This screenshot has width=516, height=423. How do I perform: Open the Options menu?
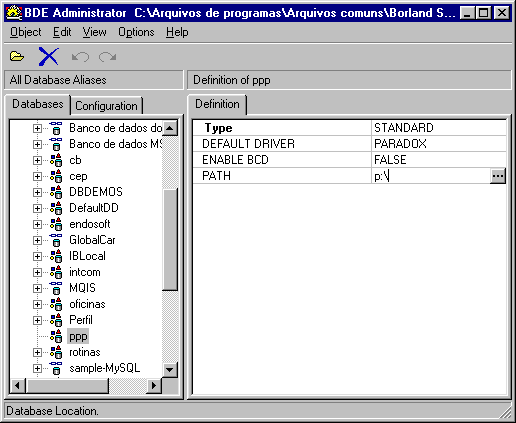(136, 32)
